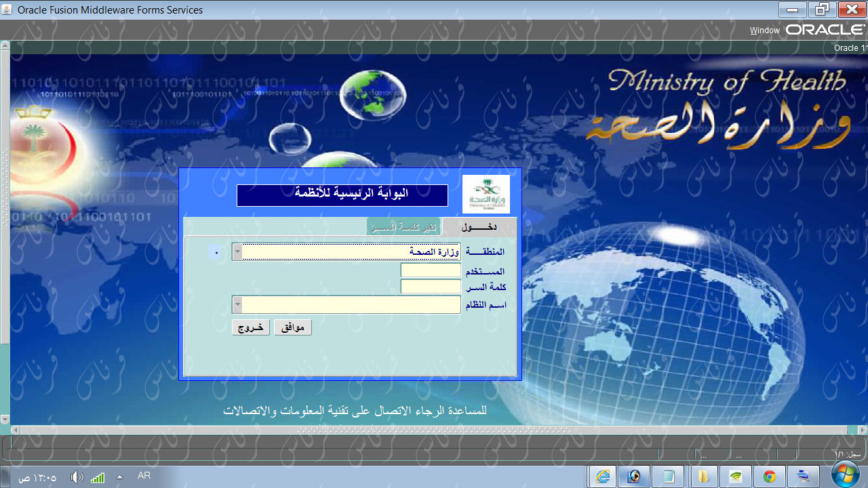
Task: Click the horizontal scrollbar left arrow
Action: pos(15,430)
